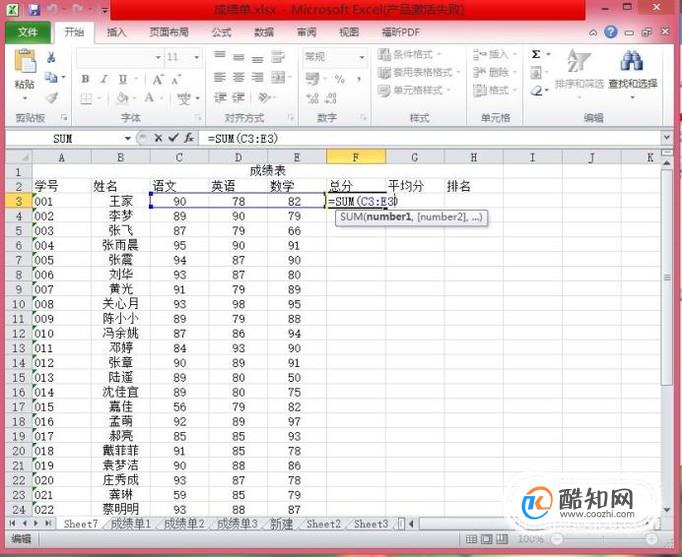Open the 插入 cells insert dropdown
682x557 pixels.
pyautogui.click(x=495, y=54)
